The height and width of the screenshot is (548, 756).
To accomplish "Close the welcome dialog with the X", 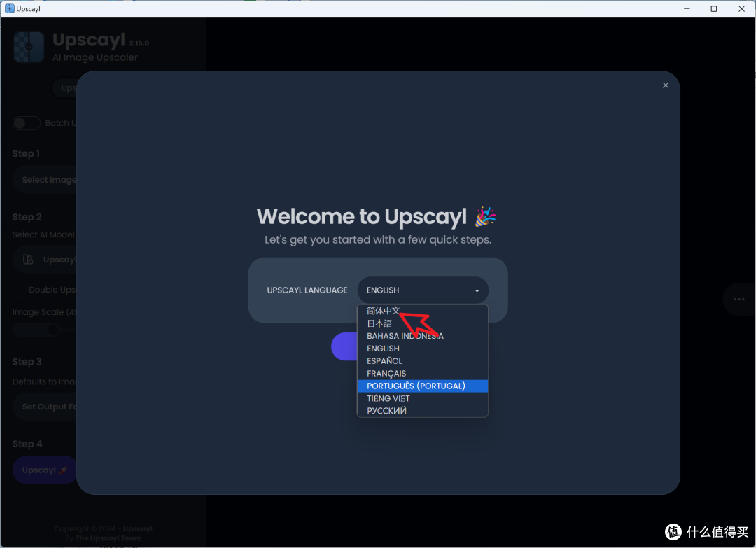I will [666, 85].
